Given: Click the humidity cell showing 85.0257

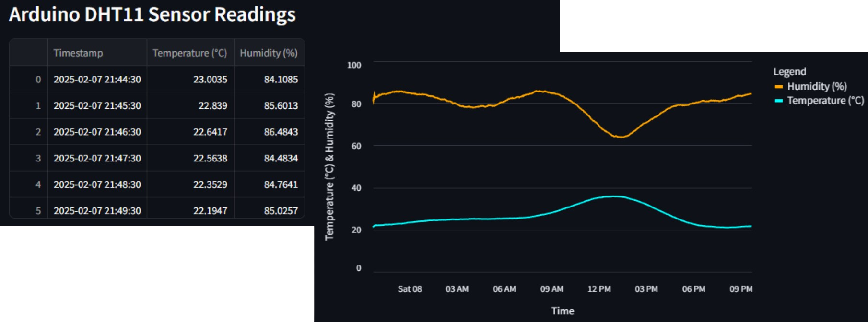Looking at the screenshot, I should pos(281,211).
